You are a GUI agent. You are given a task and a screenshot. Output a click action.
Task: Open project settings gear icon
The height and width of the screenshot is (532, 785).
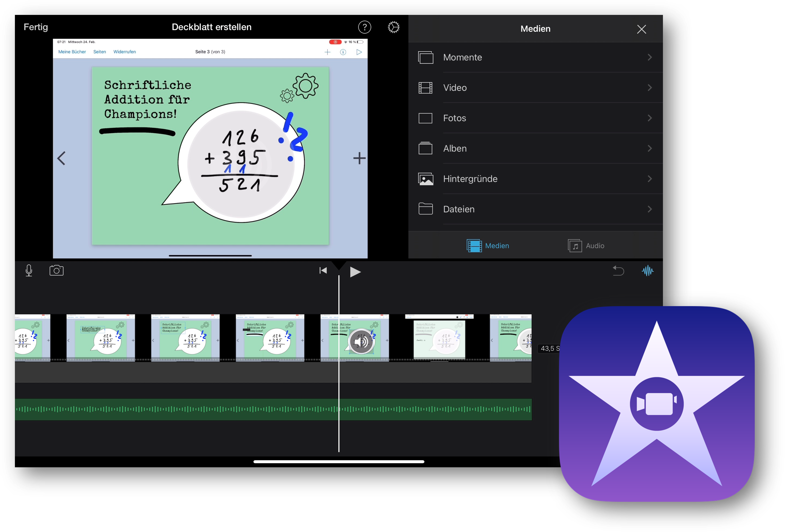click(393, 27)
